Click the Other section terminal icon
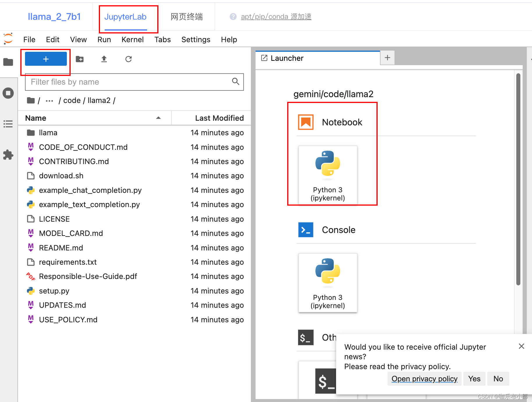Screen dimensions: 532x402 [x=306, y=337]
